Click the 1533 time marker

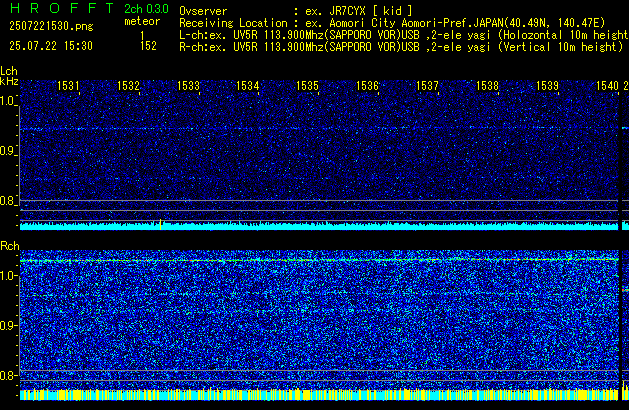click(188, 86)
